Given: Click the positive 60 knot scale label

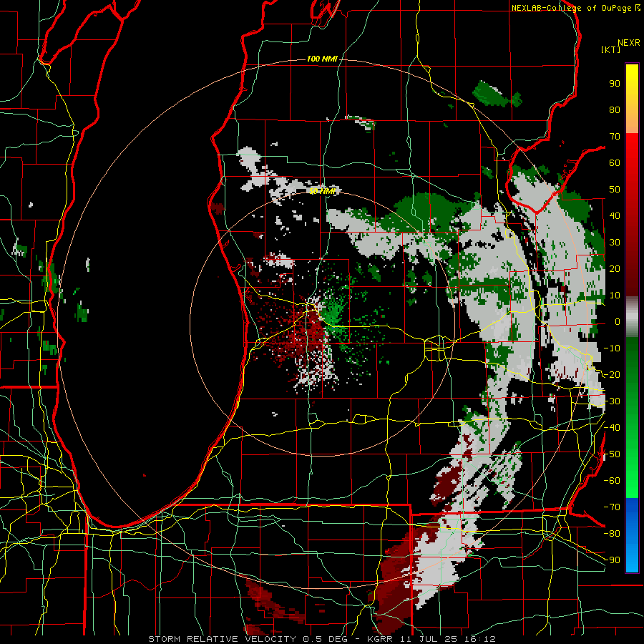Looking at the screenshot, I should tap(615, 163).
